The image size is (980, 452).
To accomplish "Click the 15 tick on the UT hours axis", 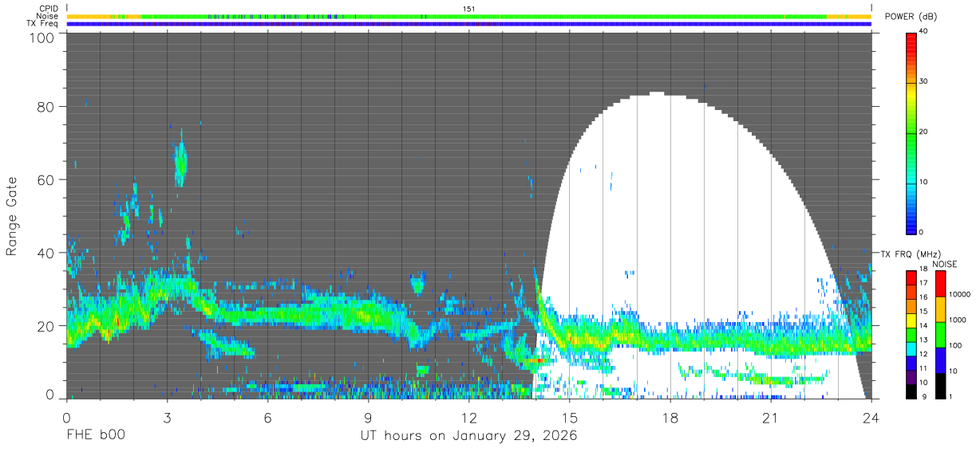I will [570, 417].
